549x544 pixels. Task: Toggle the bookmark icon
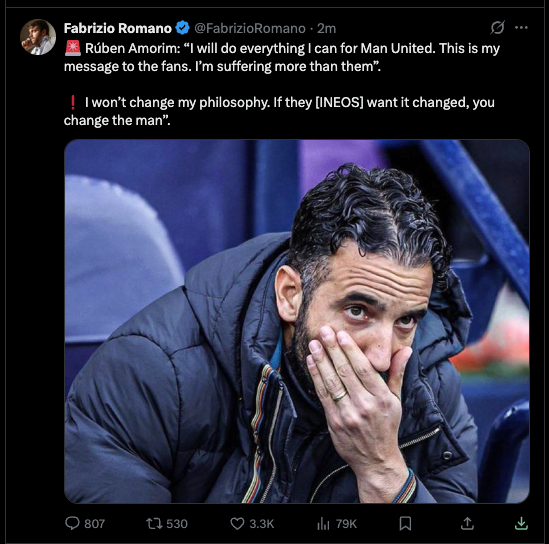tap(405, 524)
